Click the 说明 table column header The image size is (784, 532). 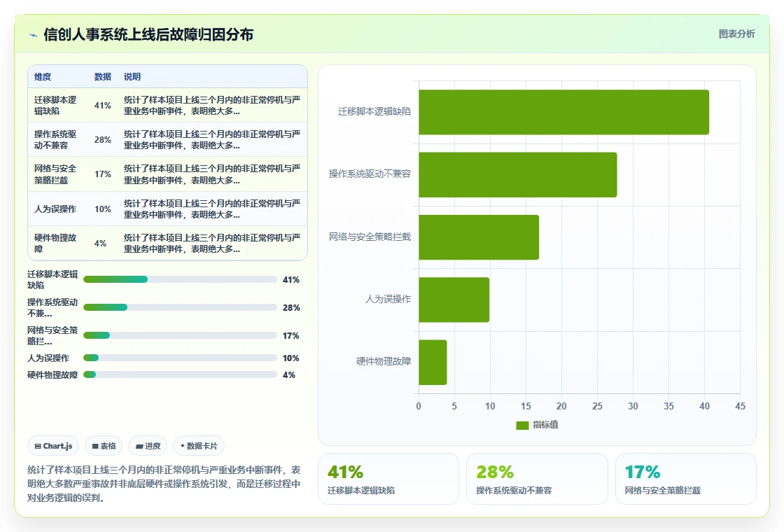pyautogui.click(x=132, y=77)
